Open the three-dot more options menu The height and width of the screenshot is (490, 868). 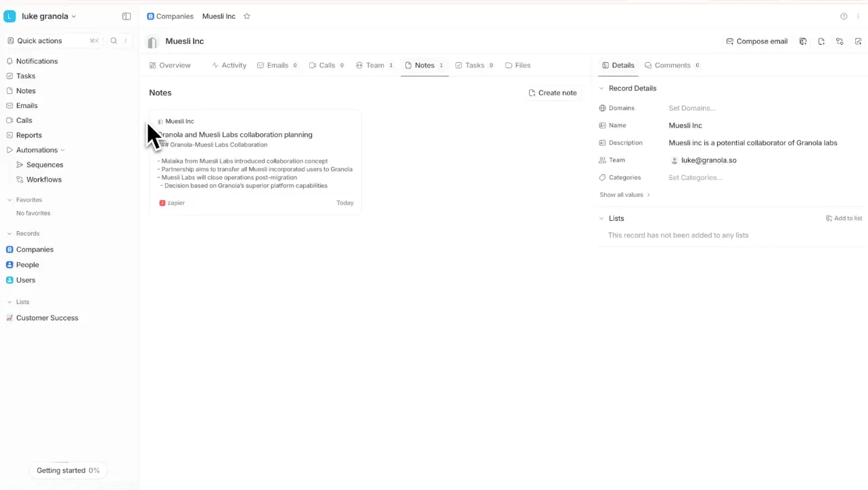click(x=859, y=16)
